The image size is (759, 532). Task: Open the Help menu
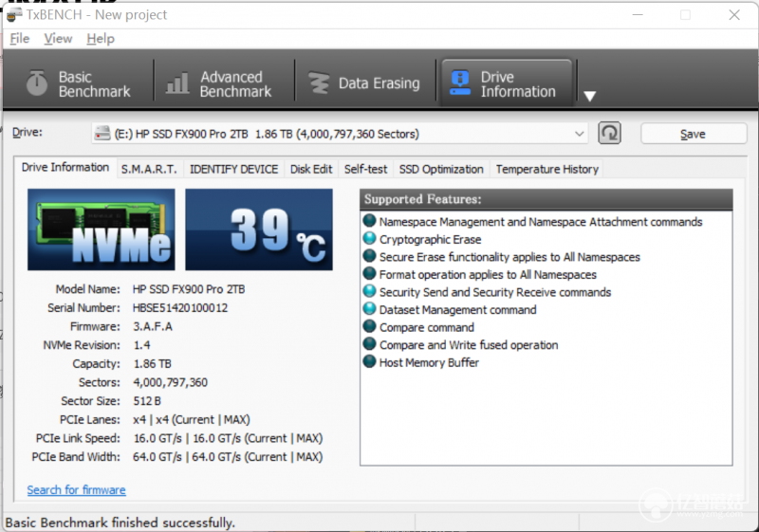101,39
